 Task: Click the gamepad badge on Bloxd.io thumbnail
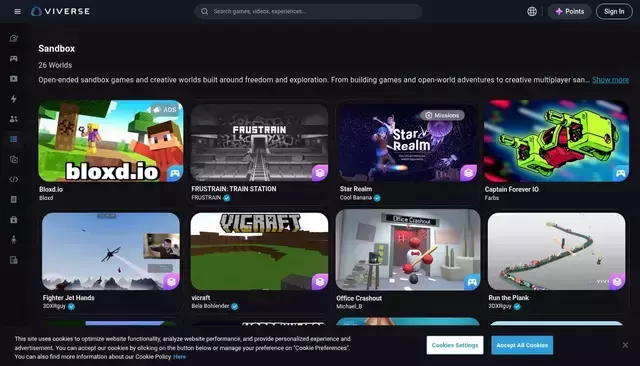(x=175, y=173)
